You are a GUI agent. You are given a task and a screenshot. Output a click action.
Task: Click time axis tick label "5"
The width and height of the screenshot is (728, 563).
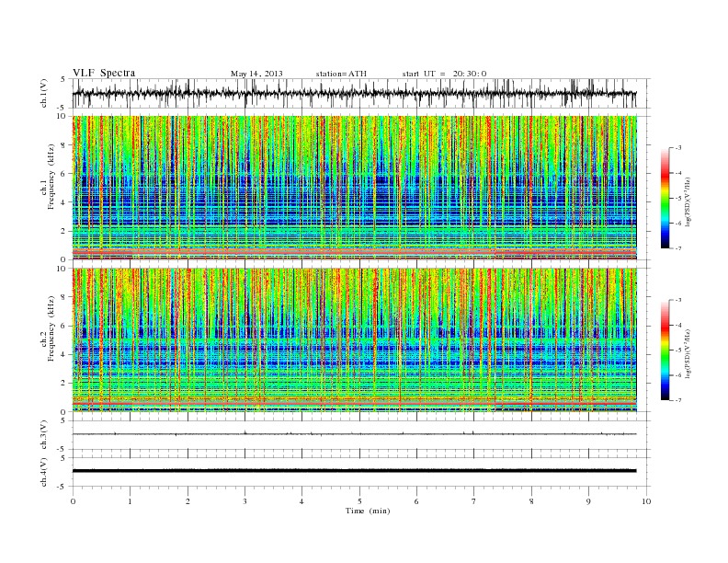click(x=359, y=501)
